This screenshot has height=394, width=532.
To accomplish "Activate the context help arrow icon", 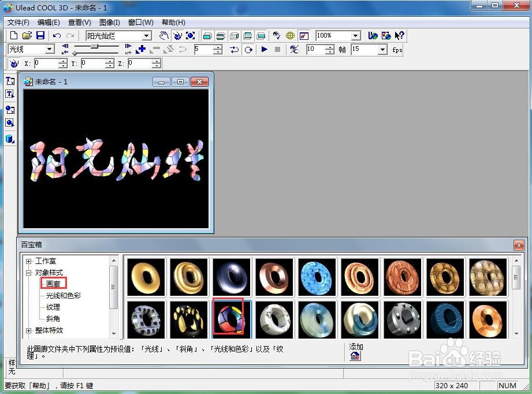I will (x=399, y=35).
